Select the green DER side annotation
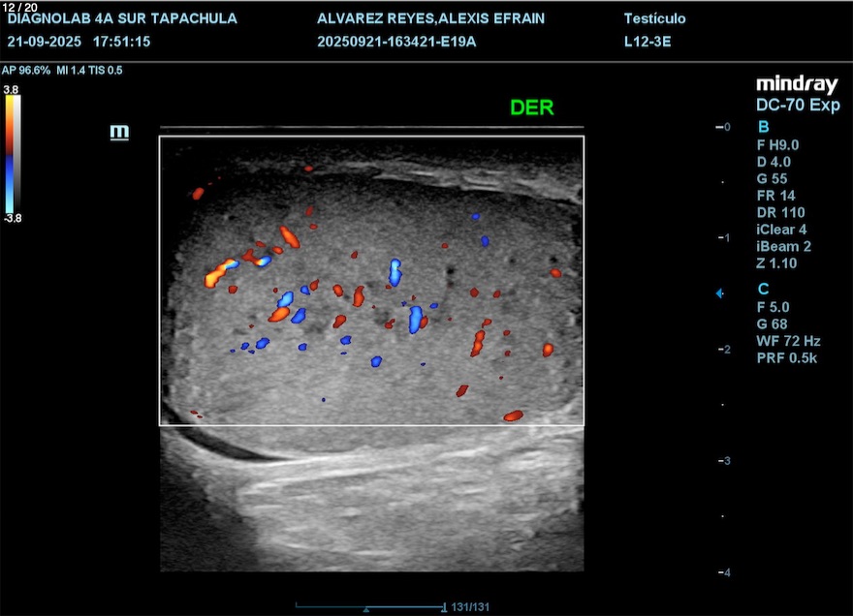Screen dimensions: 853x616 (532, 108)
